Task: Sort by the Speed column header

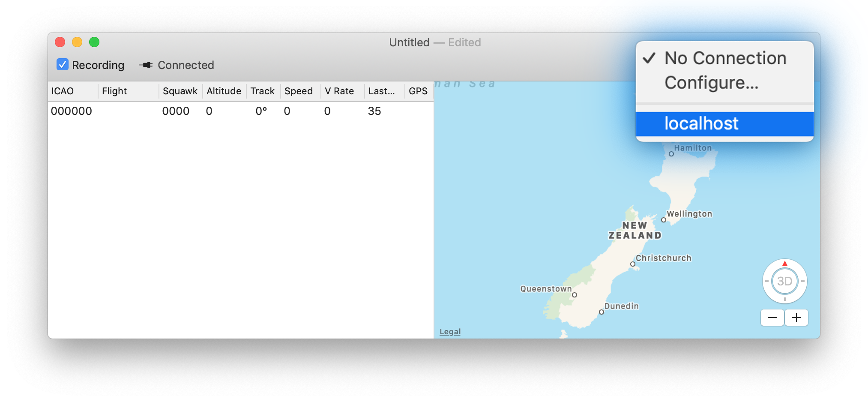Action: click(x=299, y=91)
